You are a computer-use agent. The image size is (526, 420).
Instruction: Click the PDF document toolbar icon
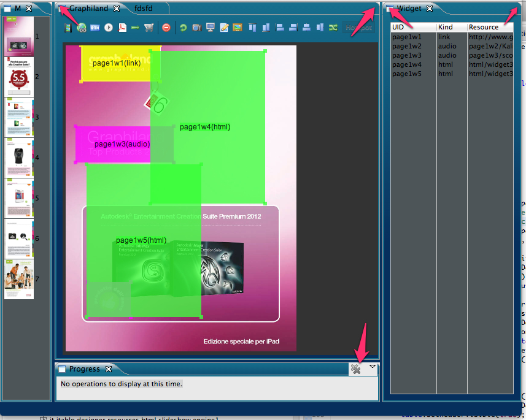122,28
